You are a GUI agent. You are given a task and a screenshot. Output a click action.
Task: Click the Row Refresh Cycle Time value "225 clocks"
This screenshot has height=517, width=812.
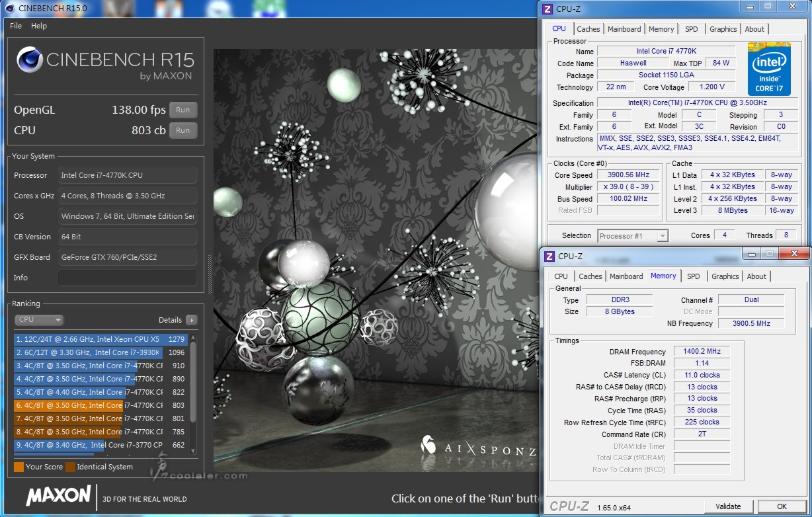[702, 422]
